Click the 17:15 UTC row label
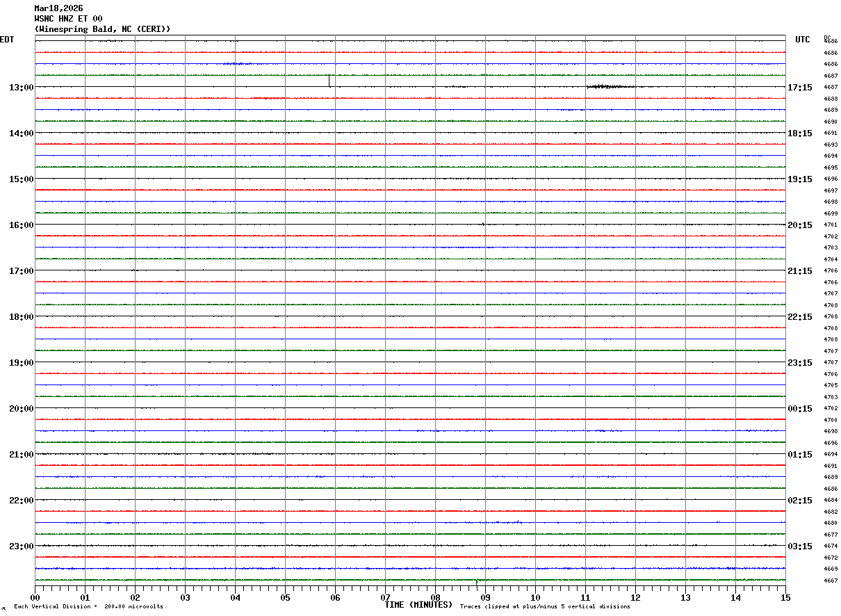The height and width of the screenshot is (616, 841). [x=800, y=88]
